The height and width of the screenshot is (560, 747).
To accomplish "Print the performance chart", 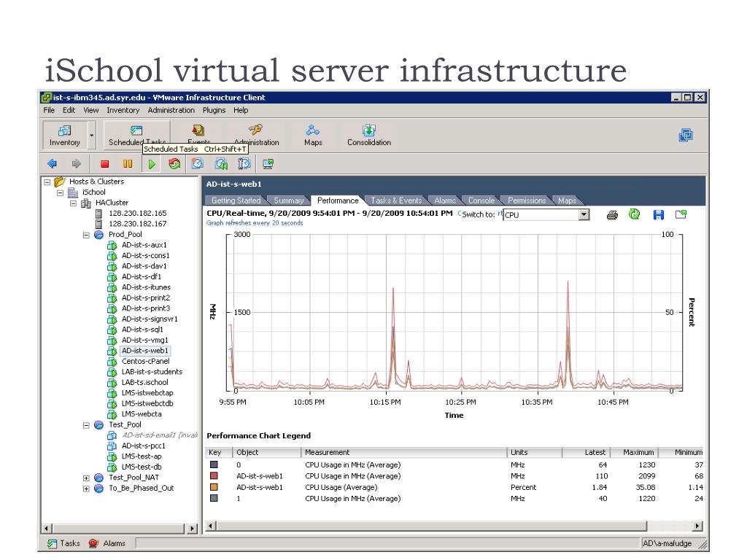I will (x=612, y=215).
